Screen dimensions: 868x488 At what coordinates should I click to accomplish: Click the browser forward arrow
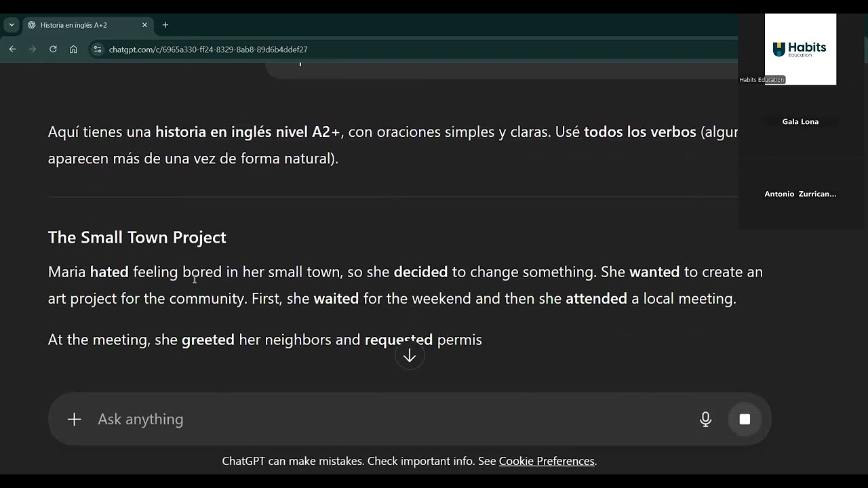(33, 49)
